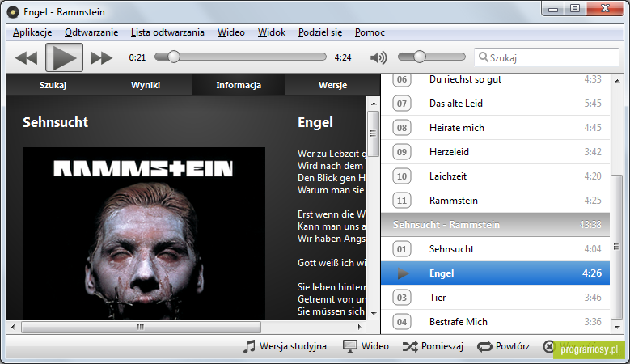This screenshot has height=364, width=630.
Task: Click track number 11 badge
Action: tap(402, 201)
